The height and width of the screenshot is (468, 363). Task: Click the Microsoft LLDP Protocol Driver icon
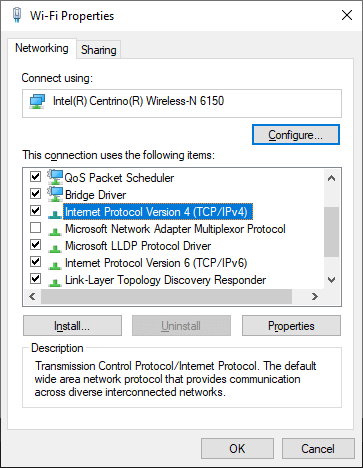55,248
